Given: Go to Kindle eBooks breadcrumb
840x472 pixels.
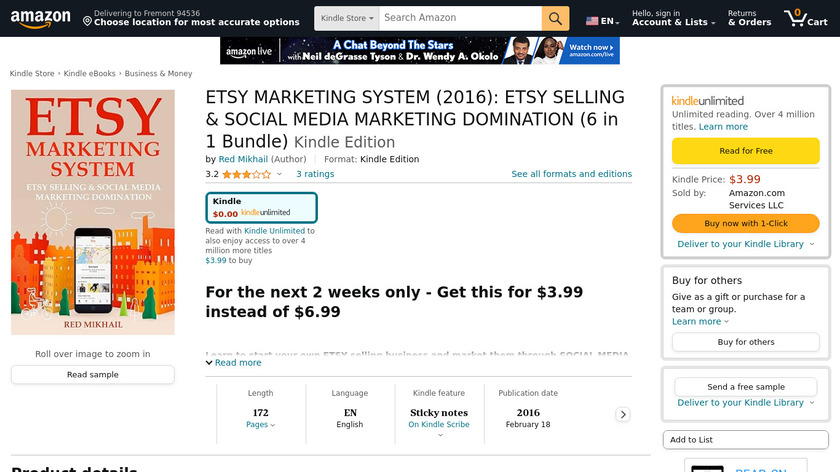Looking at the screenshot, I should click(x=90, y=74).
